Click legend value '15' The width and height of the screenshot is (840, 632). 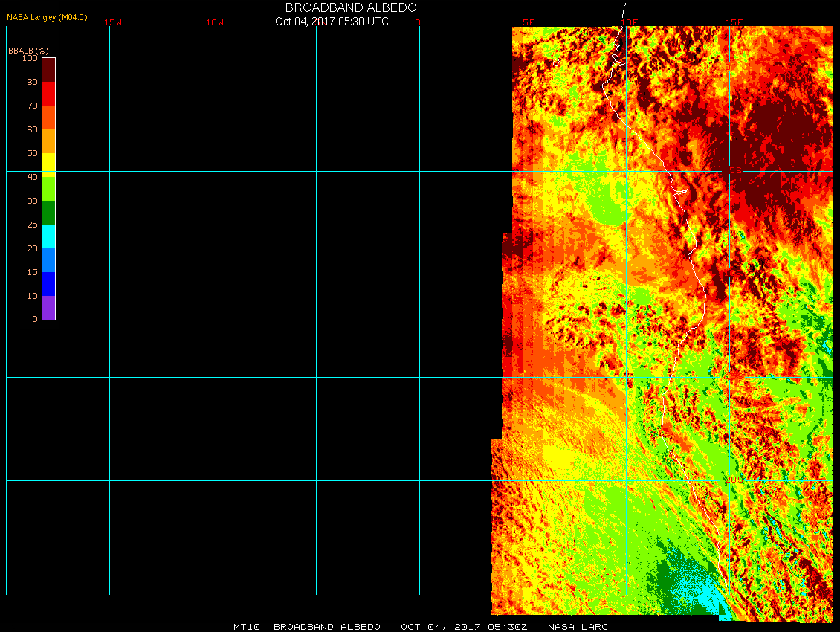pyautogui.click(x=32, y=272)
